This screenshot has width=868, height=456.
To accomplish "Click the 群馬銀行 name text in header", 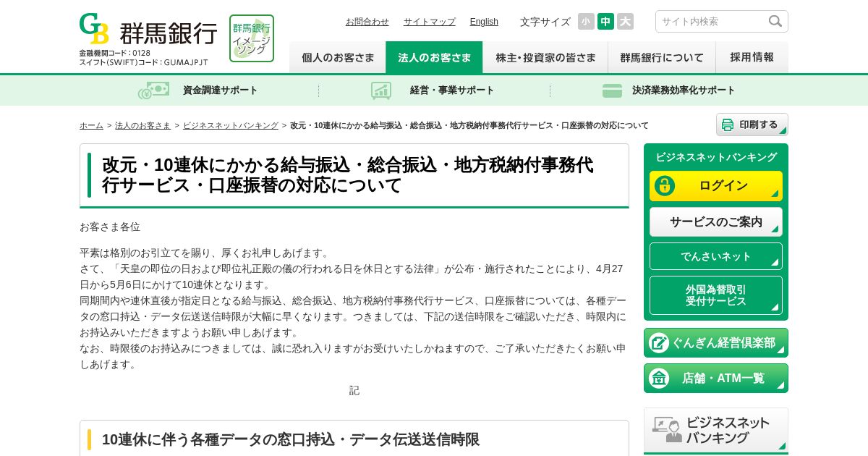I will tap(169, 33).
